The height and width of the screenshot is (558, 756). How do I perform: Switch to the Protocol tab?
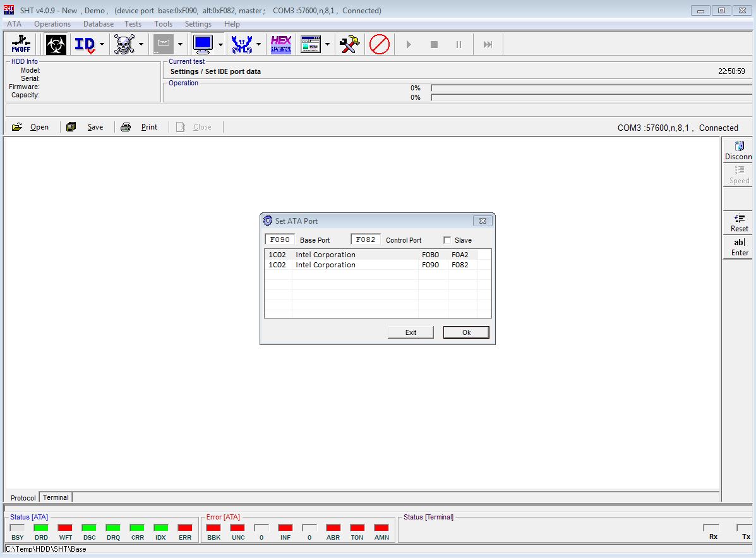pyautogui.click(x=23, y=498)
